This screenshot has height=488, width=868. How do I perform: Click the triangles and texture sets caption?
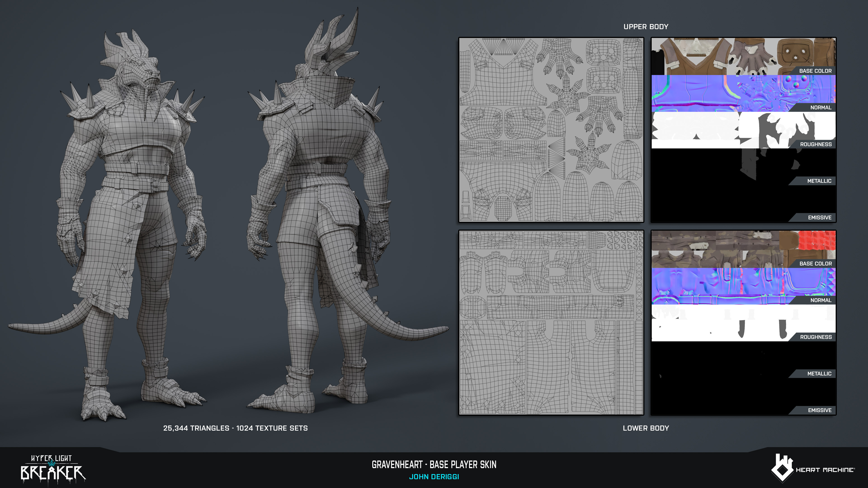tap(235, 428)
